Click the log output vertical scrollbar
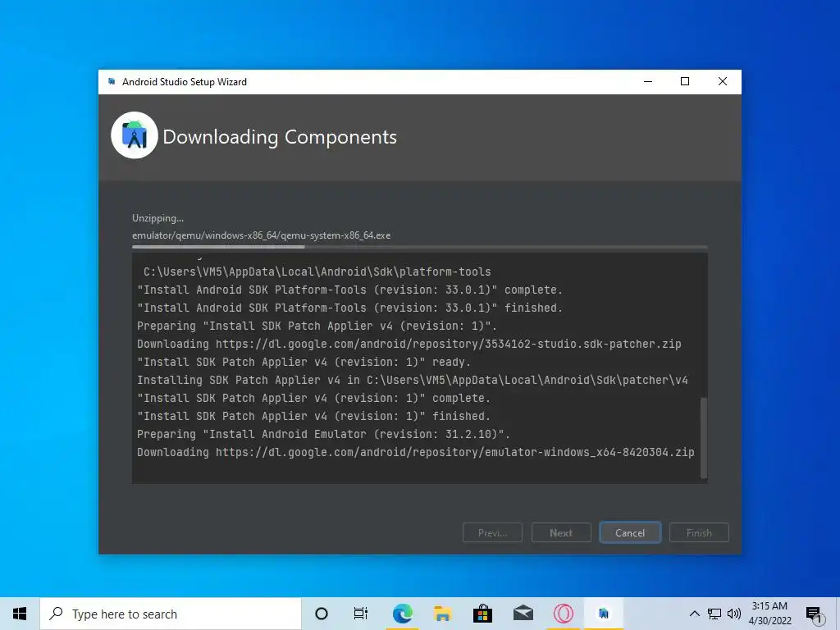Image resolution: width=840 pixels, height=630 pixels. point(703,437)
